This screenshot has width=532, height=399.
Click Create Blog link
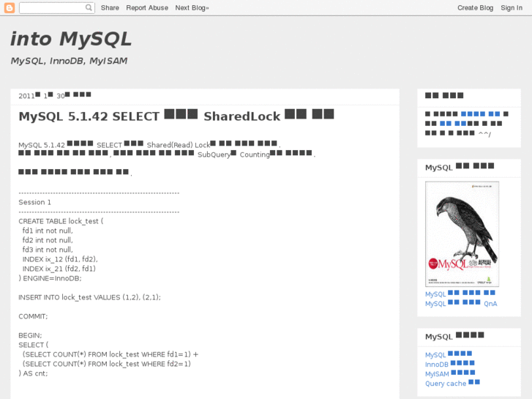tap(475, 8)
